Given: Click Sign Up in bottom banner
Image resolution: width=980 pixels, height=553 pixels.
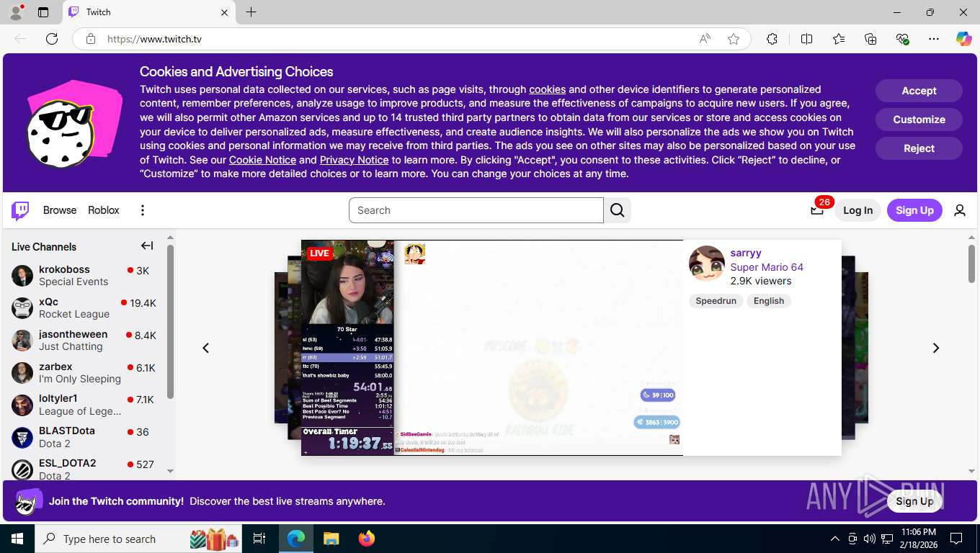Looking at the screenshot, I should click(914, 501).
